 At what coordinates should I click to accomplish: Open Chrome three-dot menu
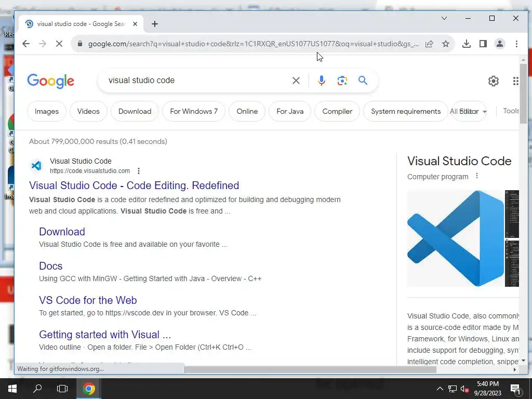pyautogui.click(x=516, y=44)
